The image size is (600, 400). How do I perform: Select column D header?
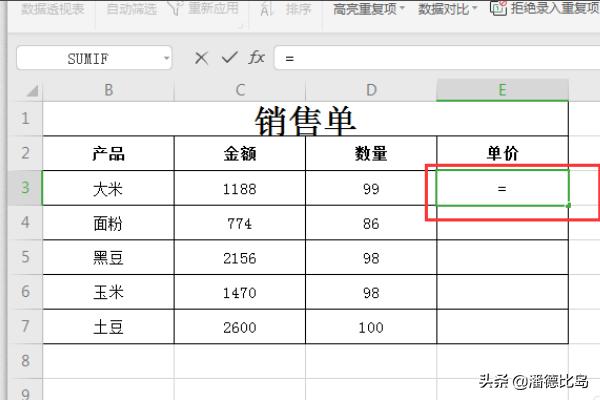(x=371, y=90)
